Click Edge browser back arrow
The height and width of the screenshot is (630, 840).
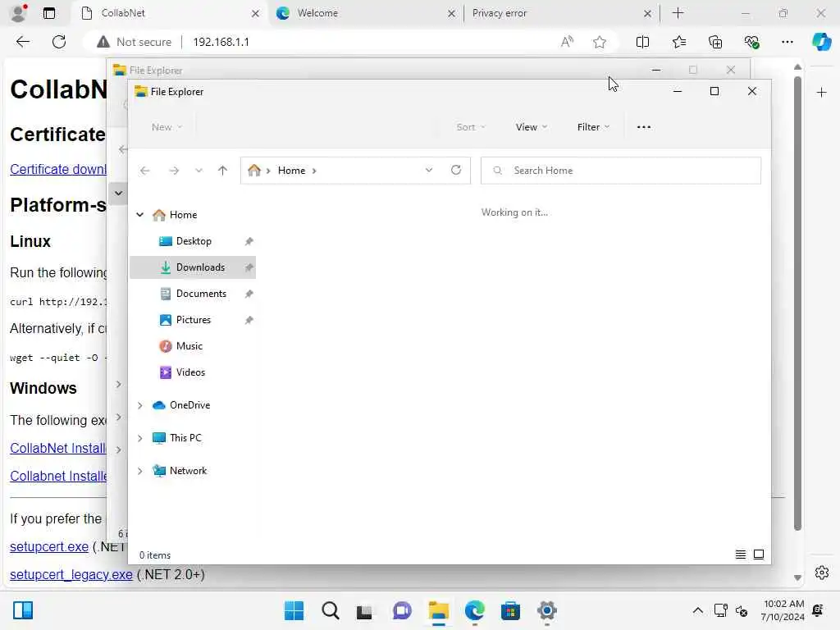tap(22, 42)
